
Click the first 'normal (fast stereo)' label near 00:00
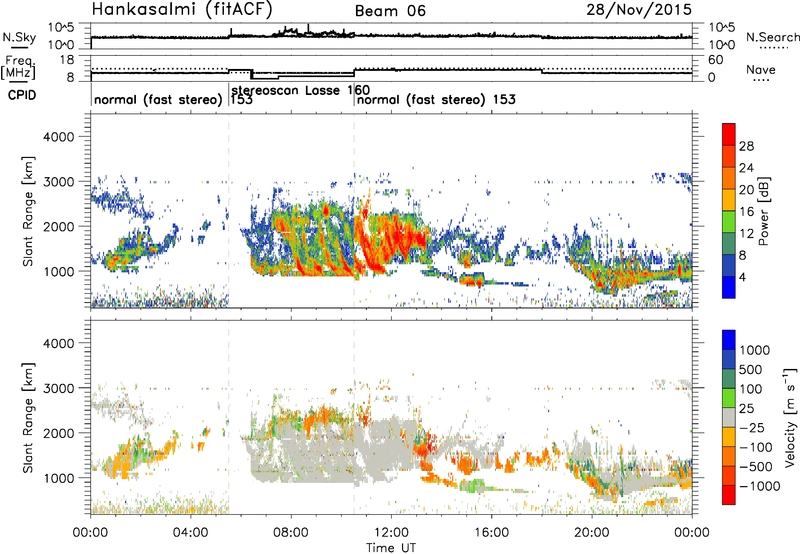[158, 99]
